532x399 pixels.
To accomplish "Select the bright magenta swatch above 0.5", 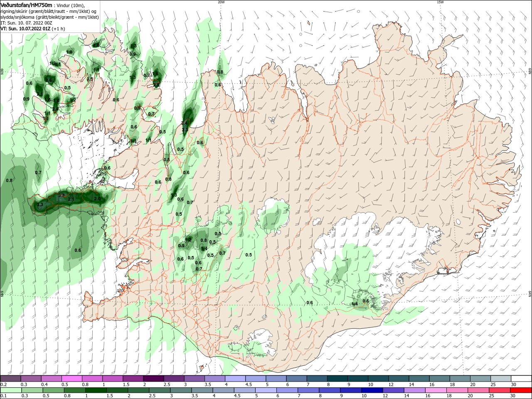I will point(72,379).
